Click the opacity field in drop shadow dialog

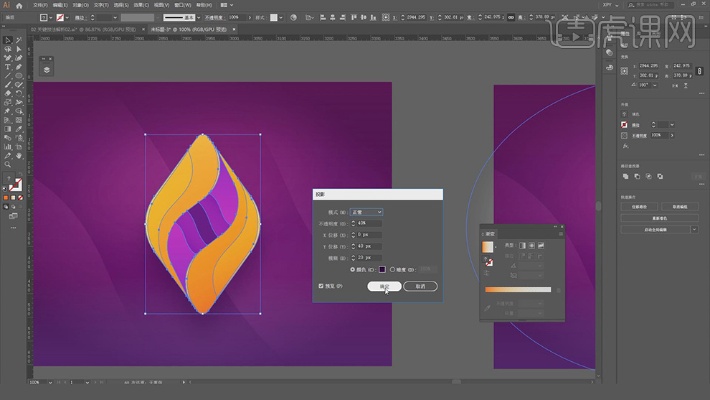tap(369, 223)
